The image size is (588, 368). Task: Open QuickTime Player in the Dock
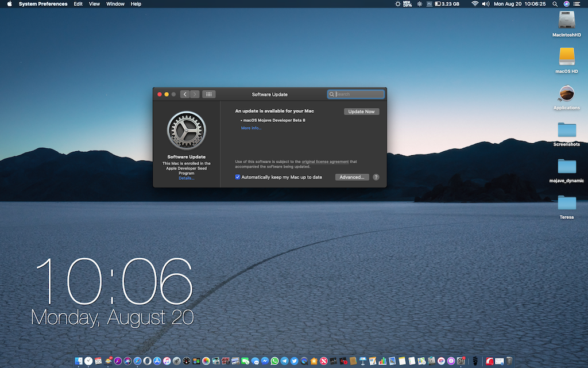304,361
